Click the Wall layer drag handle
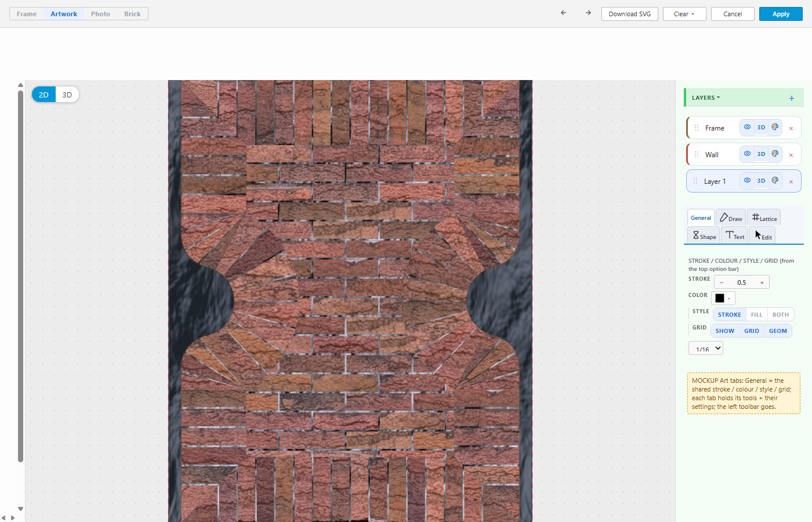Image resolution: width=812 pixels, height=522 pixels. point(697,154)
